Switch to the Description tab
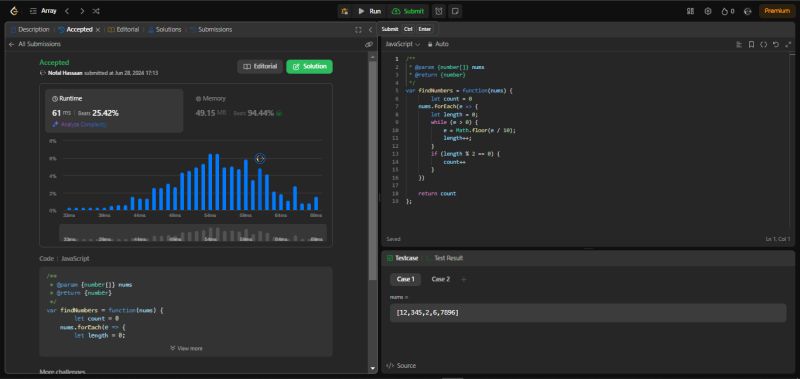The height and width of the screenshot is (379, 800). coord(30,30)
